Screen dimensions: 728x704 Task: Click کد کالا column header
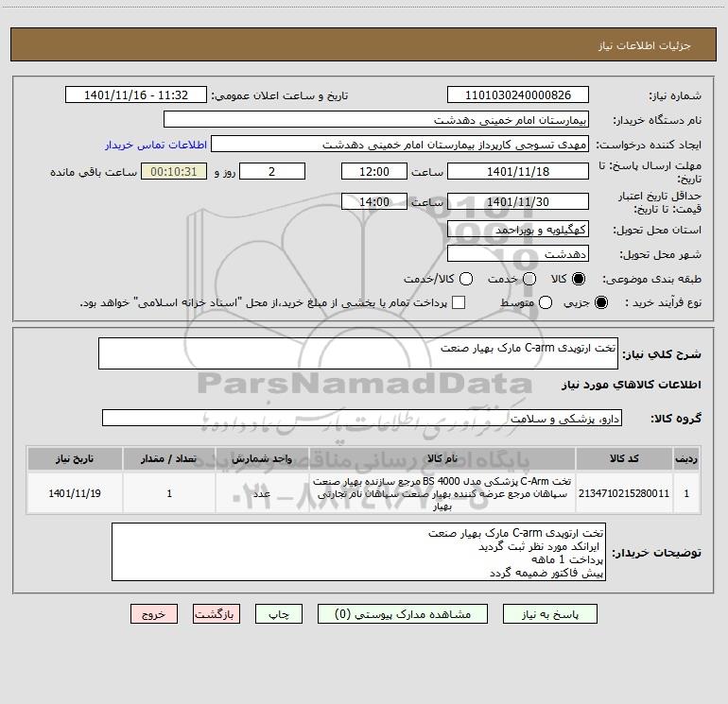coord(624,458)
